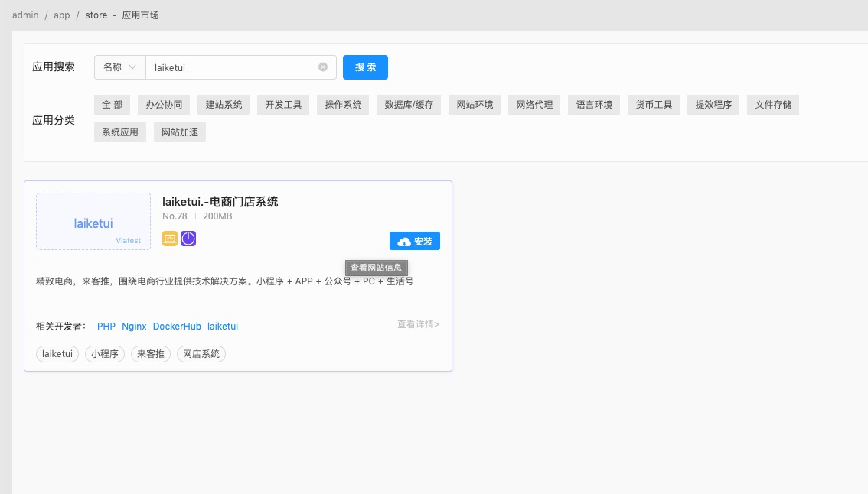Click the purple power icon on laiketui card

pos(188,239)
